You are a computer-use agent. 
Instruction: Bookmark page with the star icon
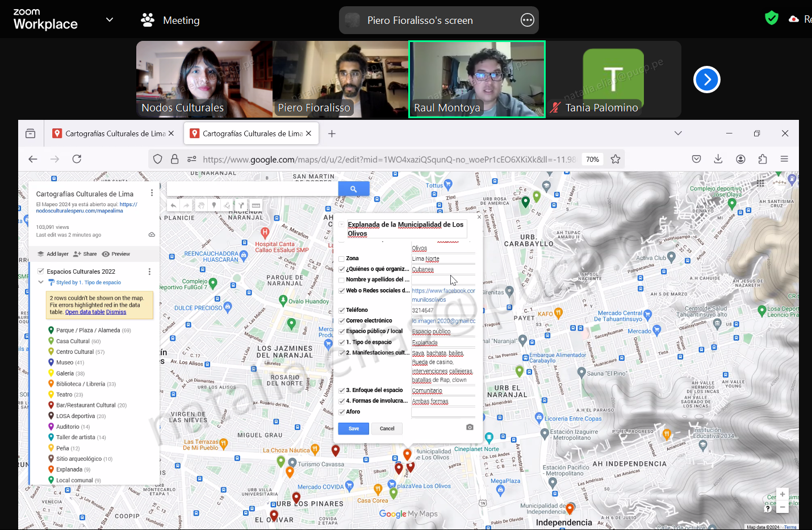point(616,159)
